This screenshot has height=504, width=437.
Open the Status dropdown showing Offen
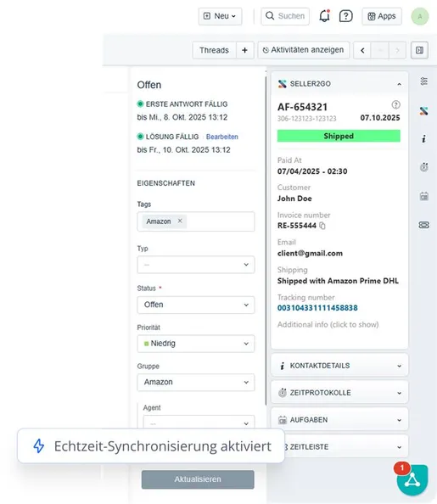196,305
